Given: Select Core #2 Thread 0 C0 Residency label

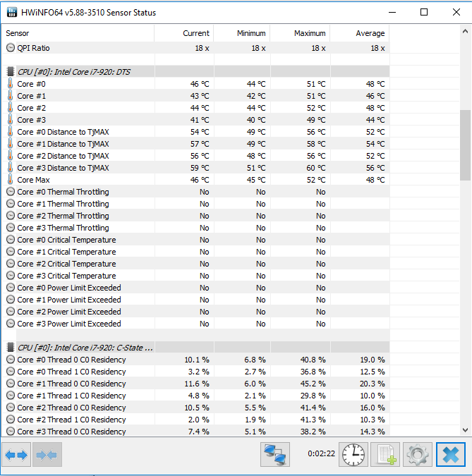Looking at the screenshot, I should coord(71,408).
